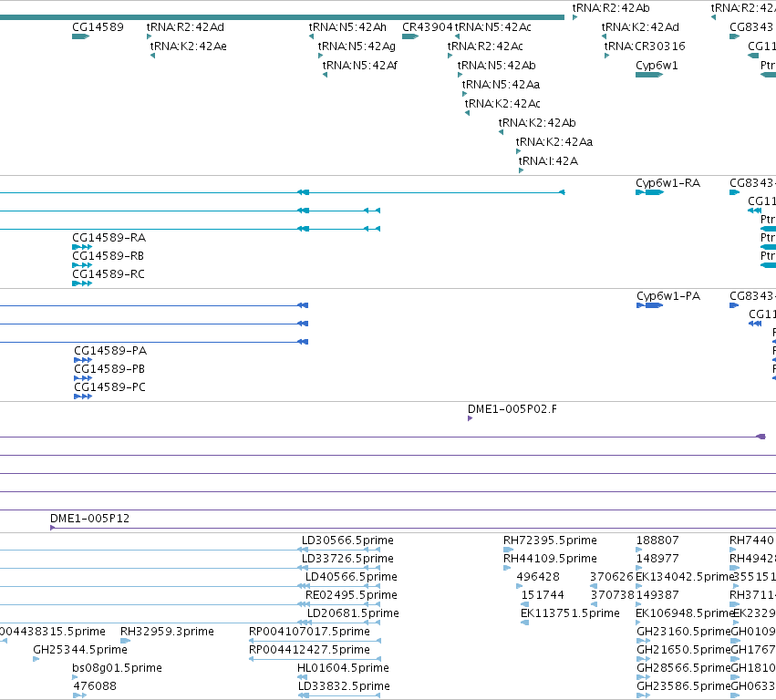Click the RH44109.5prime label

(550, 559)
